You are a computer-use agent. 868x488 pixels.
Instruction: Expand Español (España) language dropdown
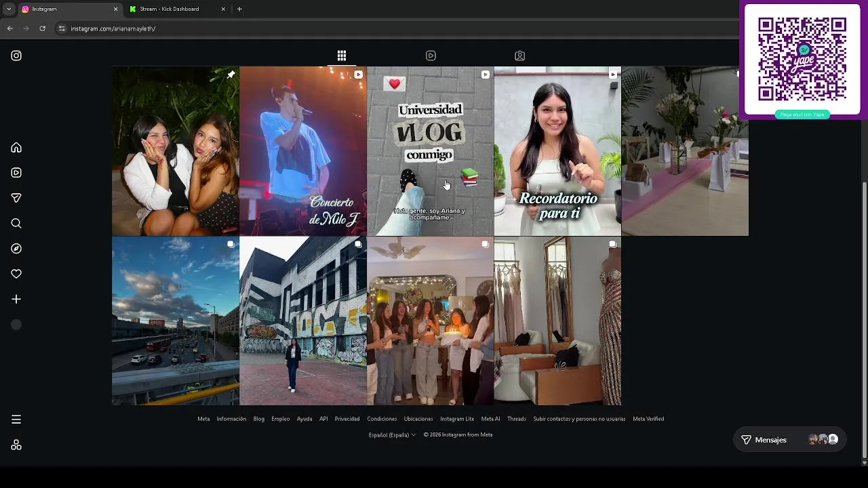pos(392,435)
